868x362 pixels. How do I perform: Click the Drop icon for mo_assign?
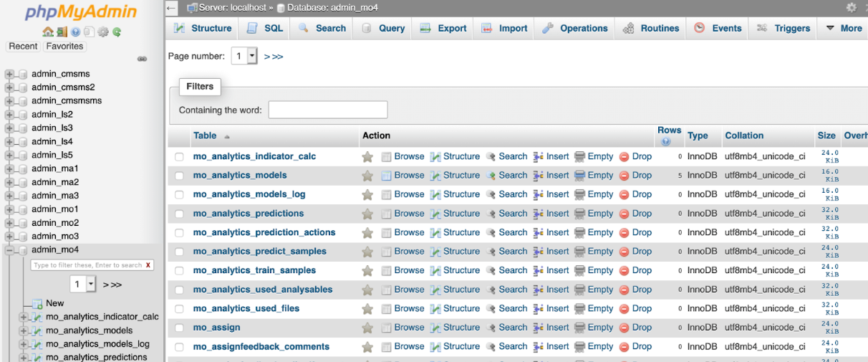pos(624,328)
